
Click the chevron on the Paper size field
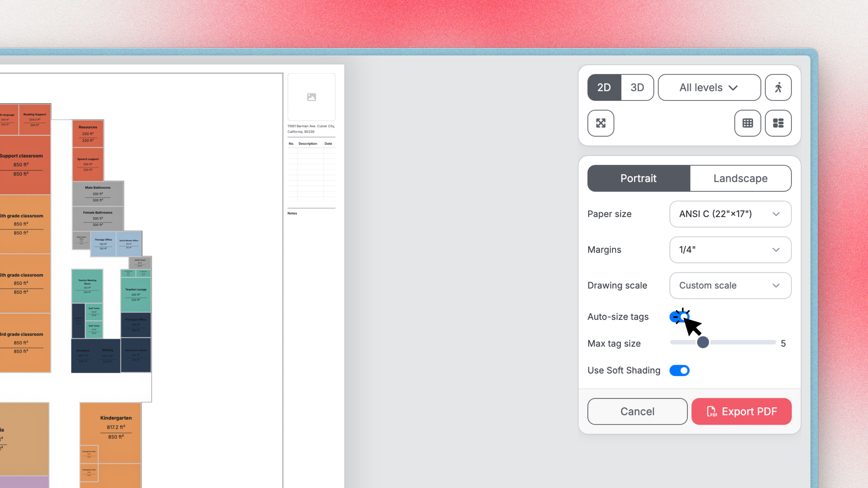[776, 214]
